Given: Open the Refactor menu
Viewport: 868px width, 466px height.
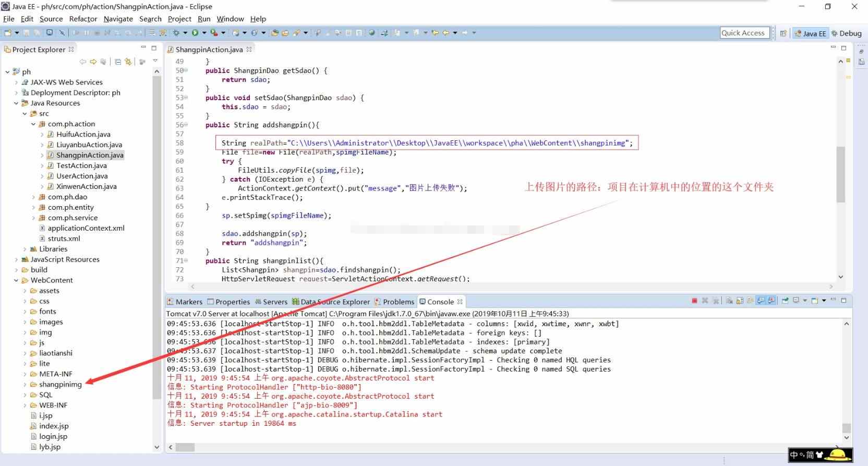Looking at the screenshot, I should 83,19.
